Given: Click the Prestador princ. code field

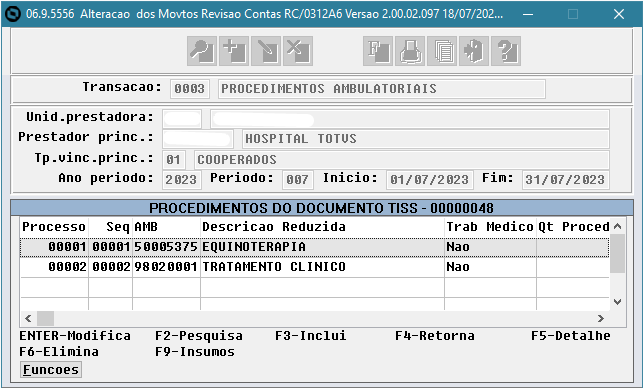Looking at the screenshot, I should (198, 139).
